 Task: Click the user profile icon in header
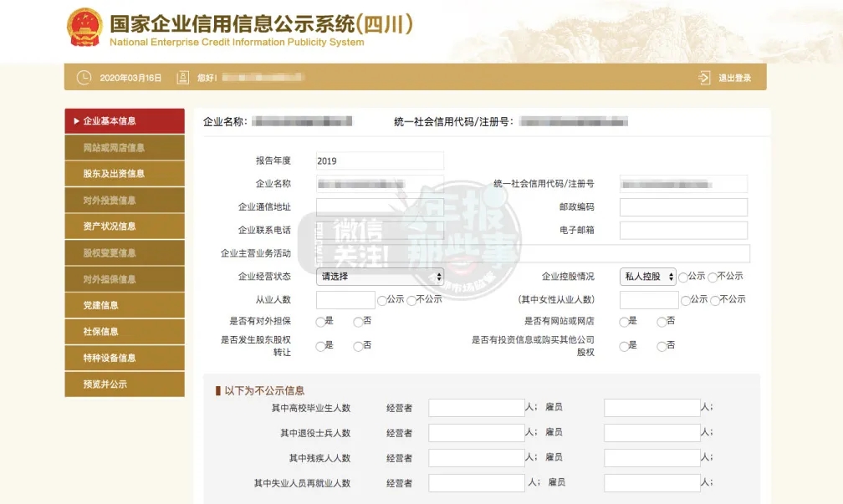[x=183, y=78]
